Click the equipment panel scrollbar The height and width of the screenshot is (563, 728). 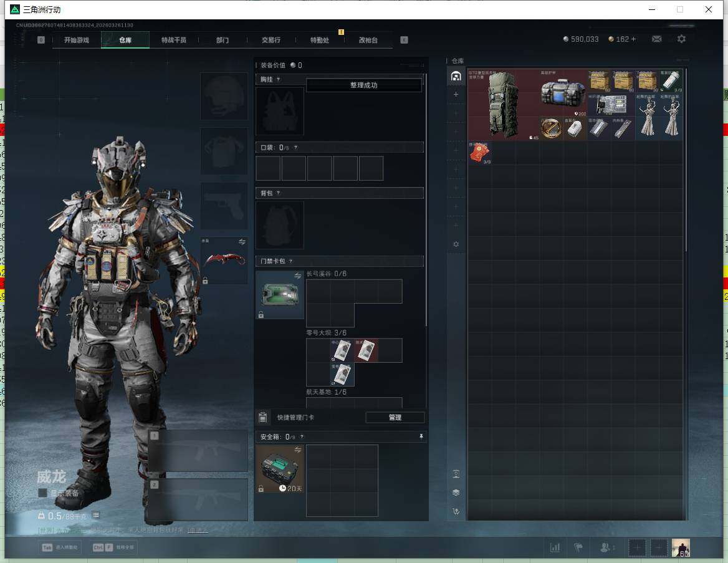coord(426,200)
